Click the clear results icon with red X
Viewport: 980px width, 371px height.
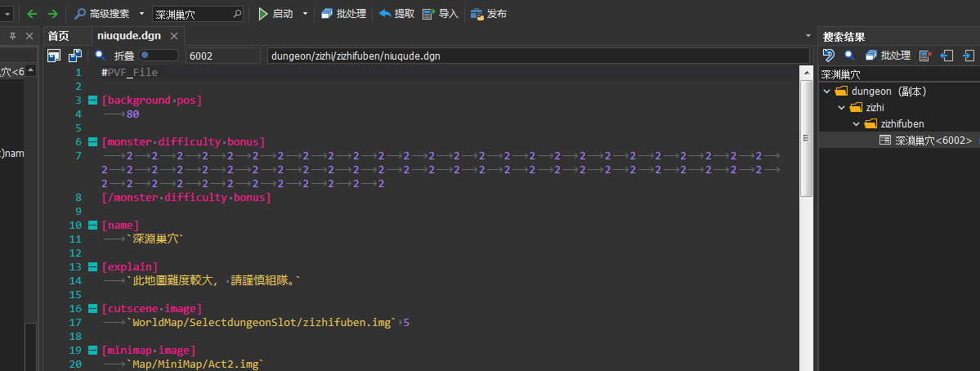pos(925,56)
